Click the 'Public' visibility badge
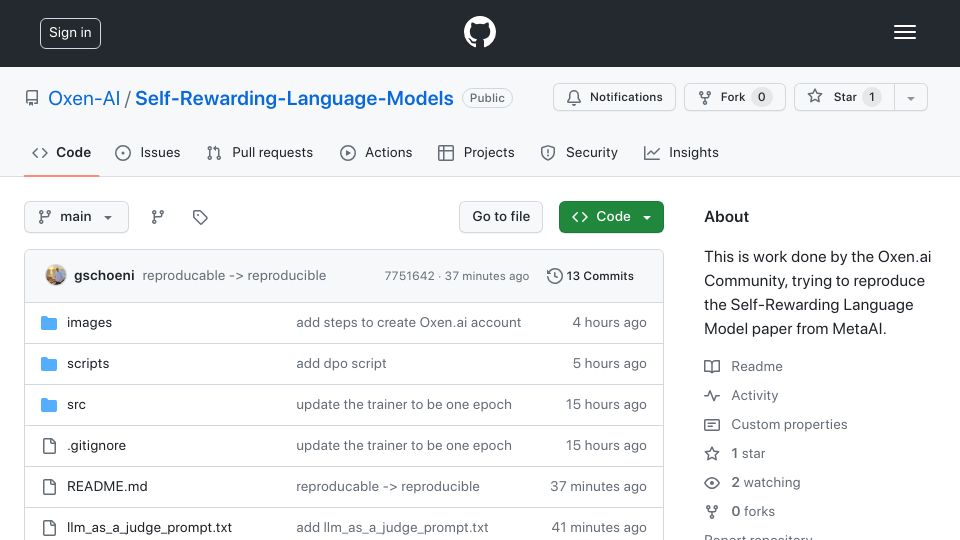Image resolution: width=960 pixels, height=540 pixels. (x=487, y=98)
